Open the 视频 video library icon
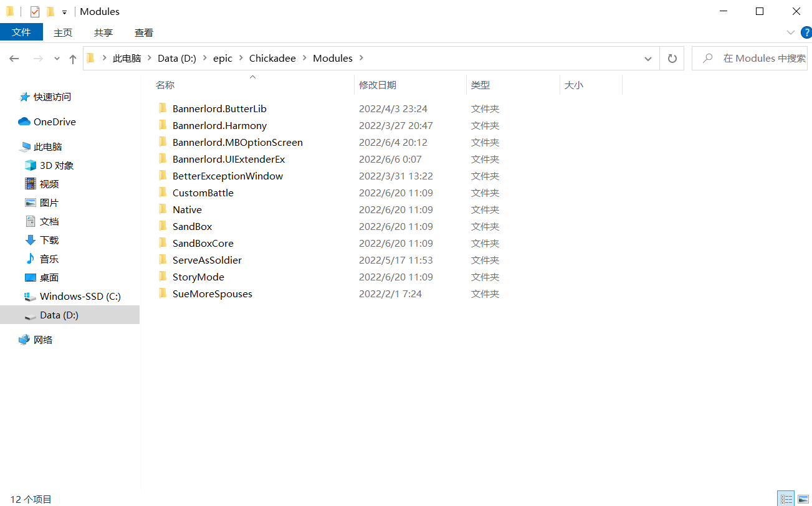Image resolution: width=812 pixels, height=506 pixels. pyautogui.click(x=31, y=184)
